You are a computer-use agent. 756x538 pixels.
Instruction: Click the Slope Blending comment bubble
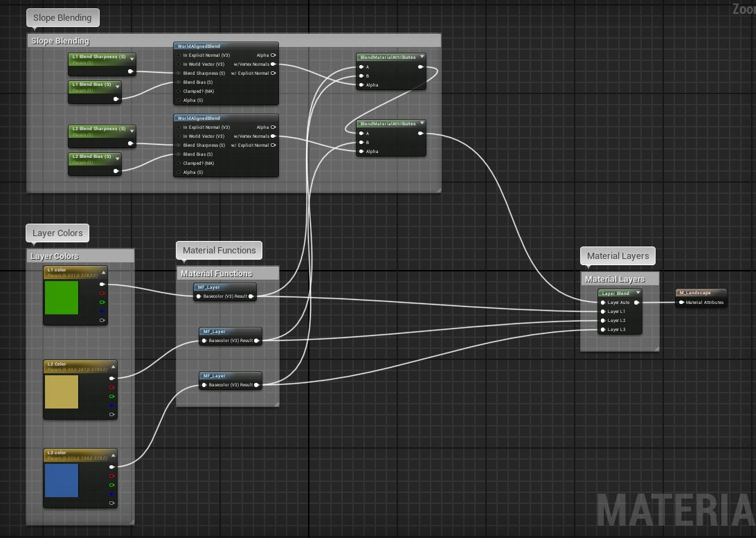(62, 18)
